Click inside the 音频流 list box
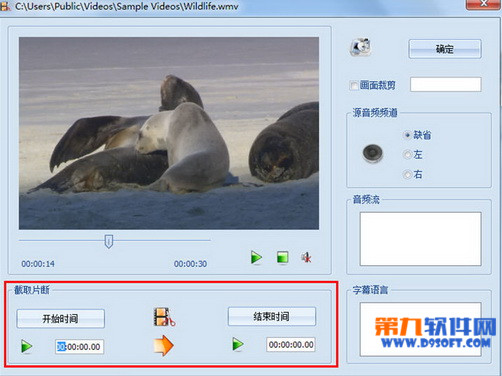The width and height of the screenshot is (502, 376). pyautogui.click(x=421, y=239)
